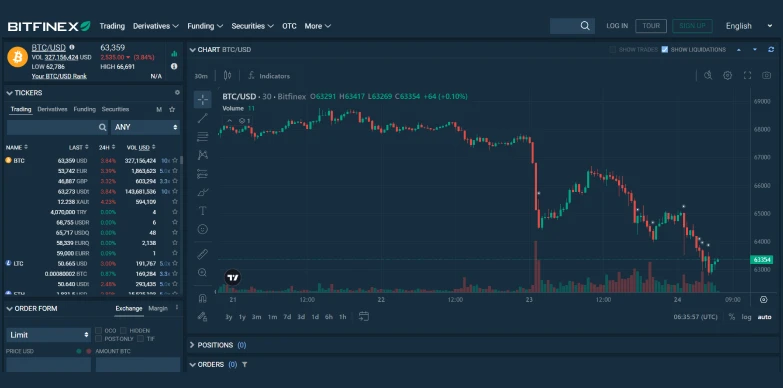Viewport: 783px width, 388px height.
Task: Open the Fibonacci retracement tool
Action: [x=202, y=136]
